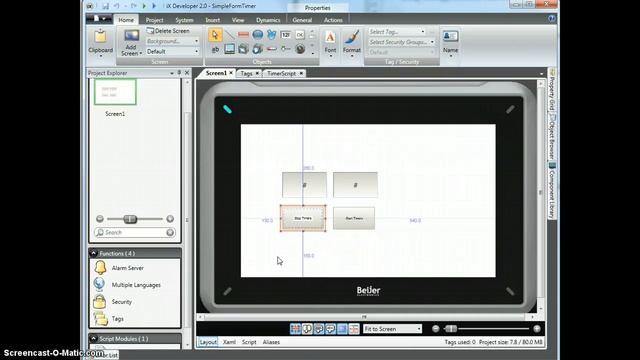Open the Clipboard group
The width and height of the screenshot is (640, 360).
coord(100,43)
